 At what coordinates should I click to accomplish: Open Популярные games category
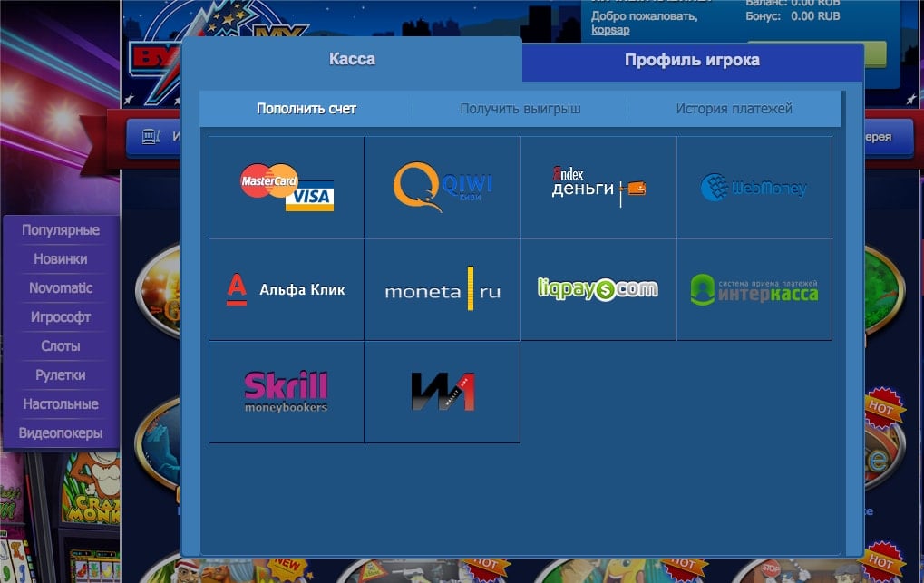pos(61,230)
